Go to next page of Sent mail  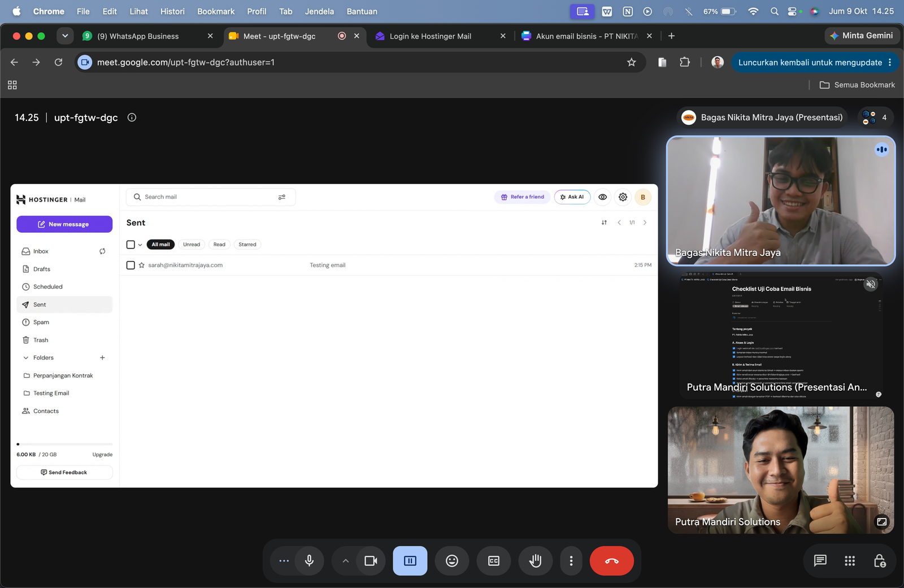pyautogui.click(x=645, y=223)
